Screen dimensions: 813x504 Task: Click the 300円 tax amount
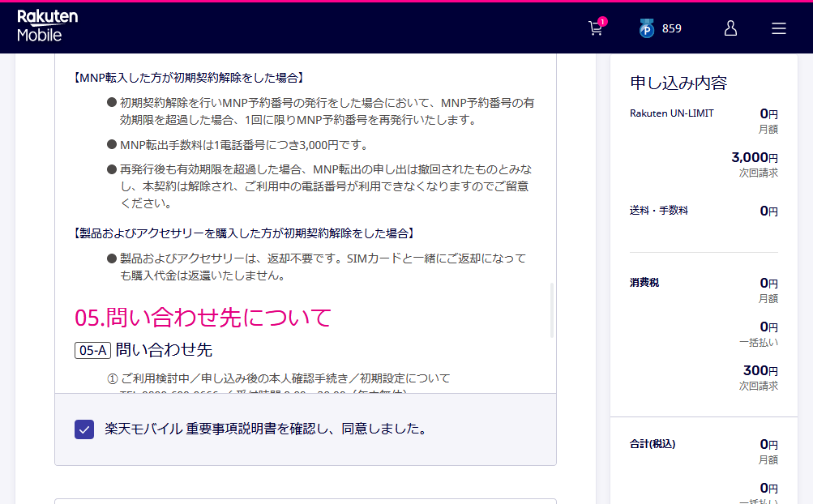tap(760, 370)
